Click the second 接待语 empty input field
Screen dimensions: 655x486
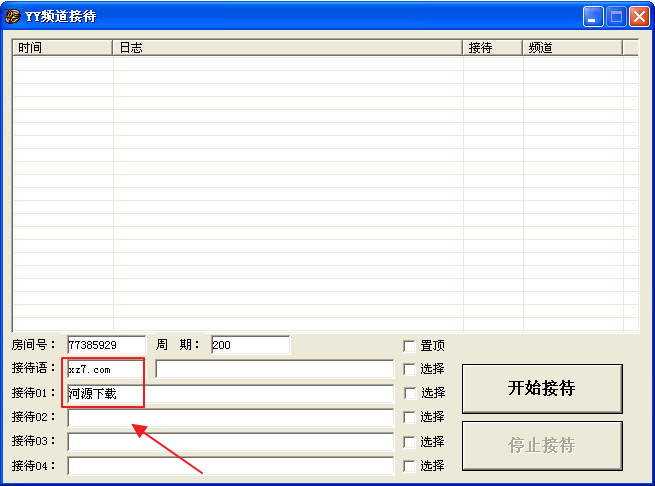[274, 369]
